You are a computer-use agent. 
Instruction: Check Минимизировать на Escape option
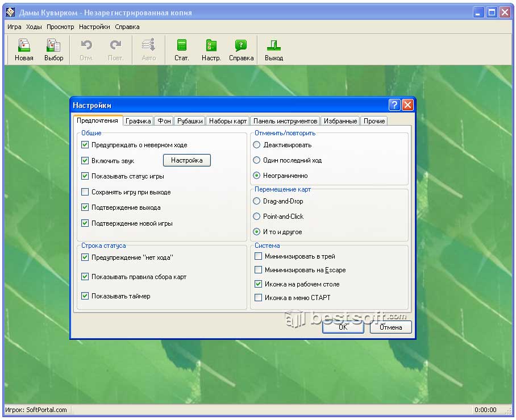pos(259,270)
